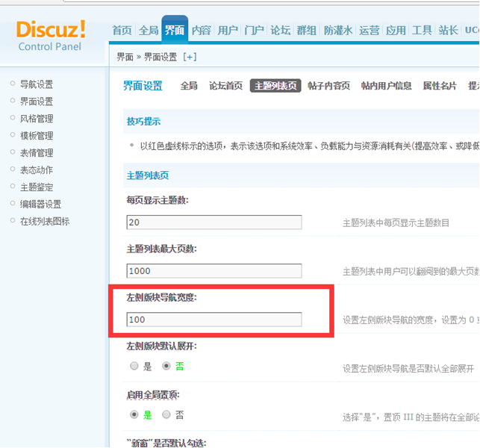Select 是 for 启用全局置顶
The width and height of the screenshot is (480, 448).
[134, 414]
